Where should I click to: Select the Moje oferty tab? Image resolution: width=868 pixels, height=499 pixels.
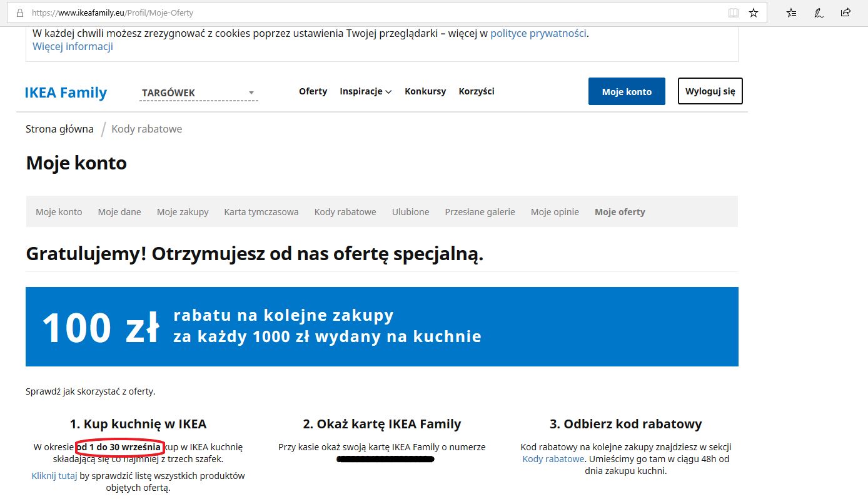click(620, 212)
